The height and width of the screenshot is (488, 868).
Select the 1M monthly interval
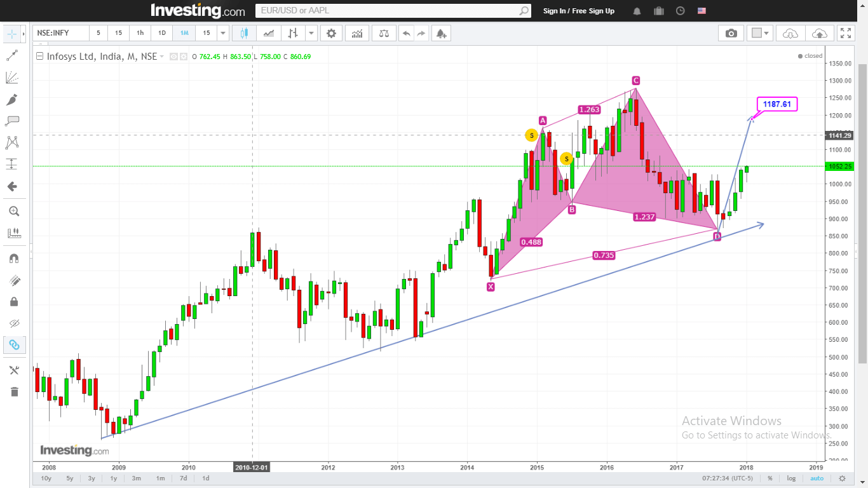coord(184,33)
